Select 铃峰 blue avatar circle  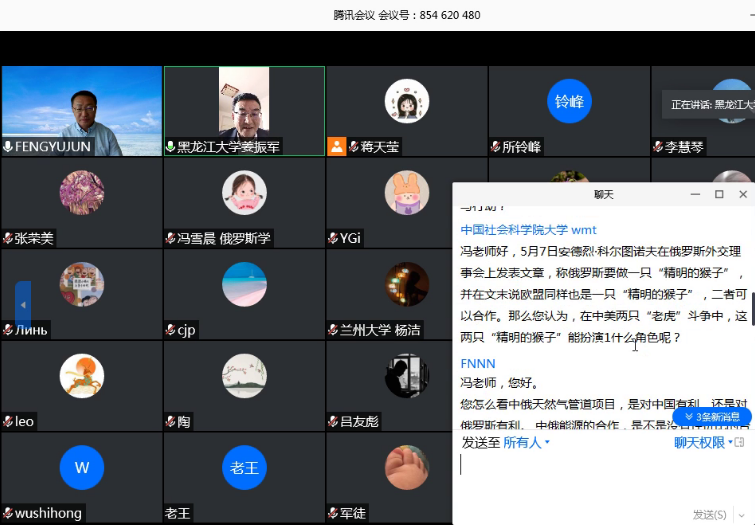[x=569, y=101]
